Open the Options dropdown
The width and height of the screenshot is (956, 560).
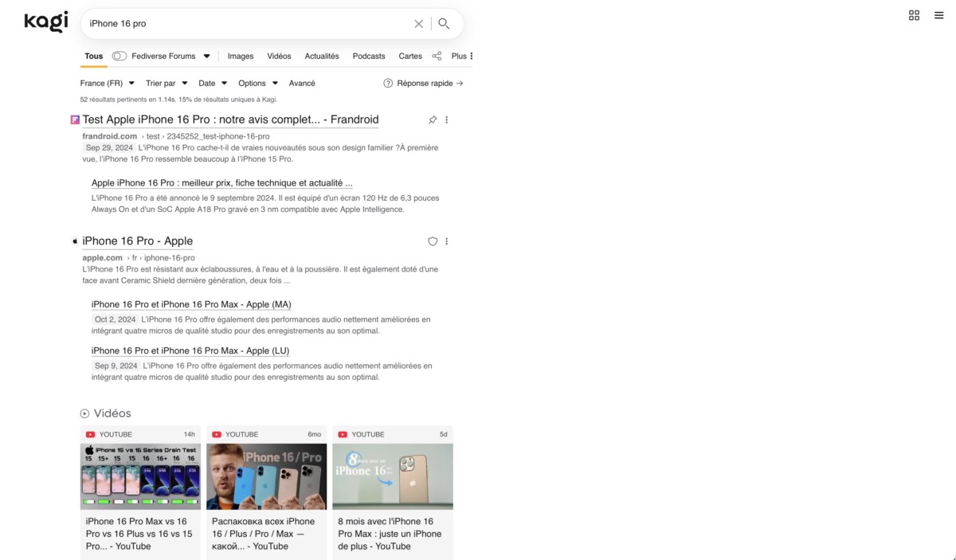coord(258,83)
